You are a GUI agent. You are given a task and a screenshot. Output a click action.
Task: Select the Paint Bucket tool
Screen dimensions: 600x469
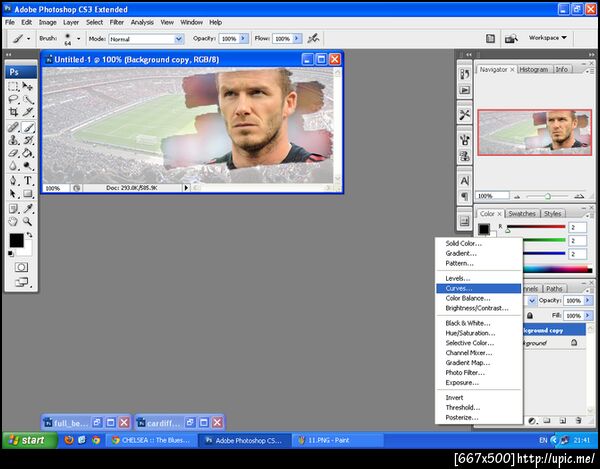(x=28, y=153)
